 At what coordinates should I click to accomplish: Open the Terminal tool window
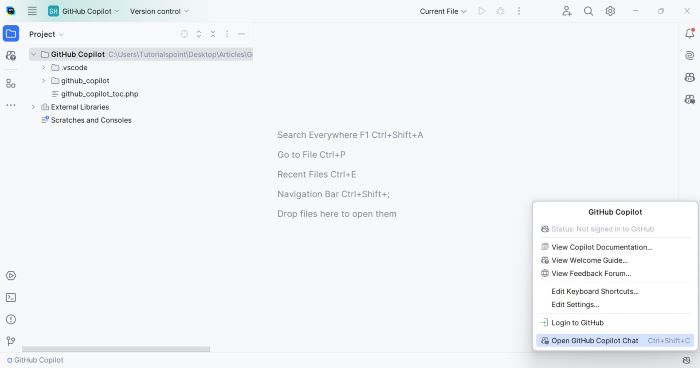click(11, 297)
